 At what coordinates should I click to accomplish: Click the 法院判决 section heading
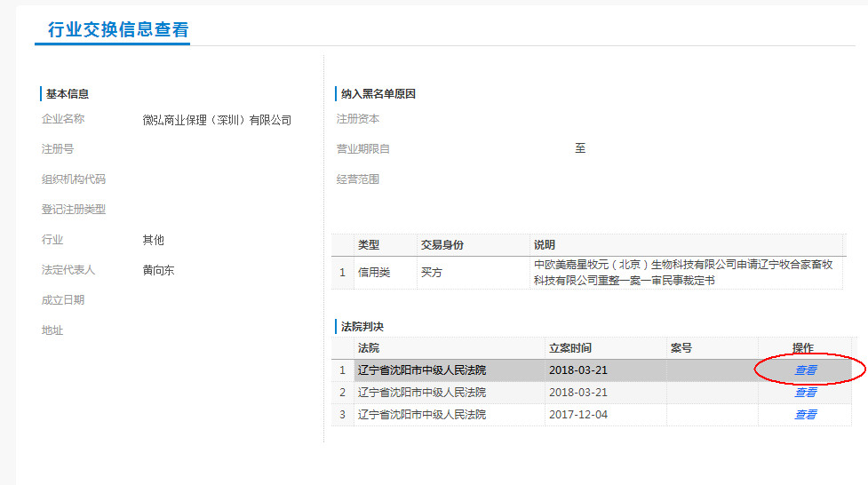362,326
